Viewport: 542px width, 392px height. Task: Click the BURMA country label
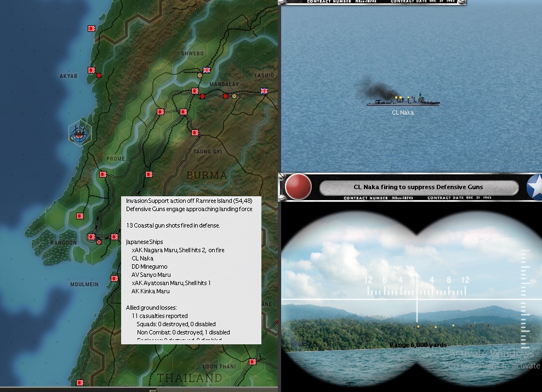pos(207,175)
